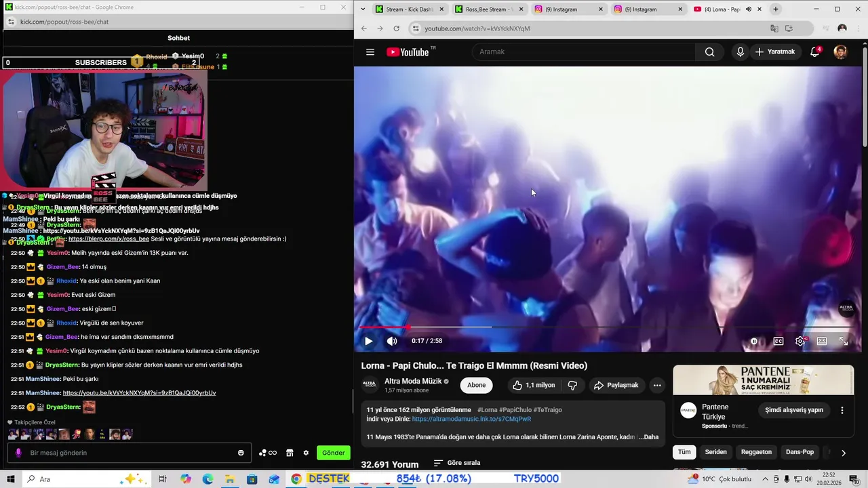
Task: Click the purple microphone icon in chat input
Action: [x=18, y=453]
